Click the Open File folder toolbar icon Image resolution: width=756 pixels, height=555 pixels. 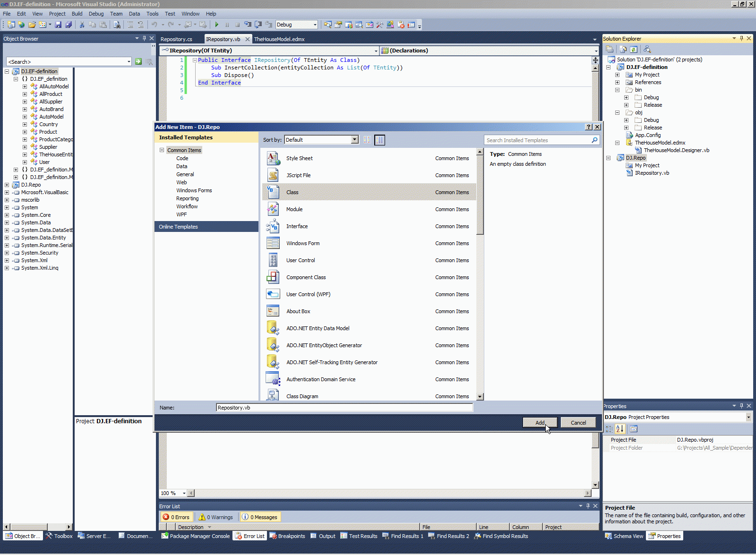coord(32,25)
